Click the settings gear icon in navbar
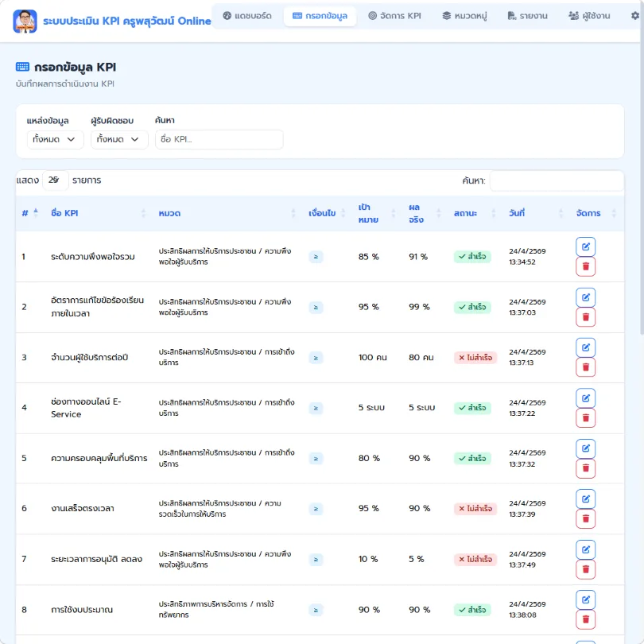The image size is (644, 644). pyautogui.click(x=635, y=16)
